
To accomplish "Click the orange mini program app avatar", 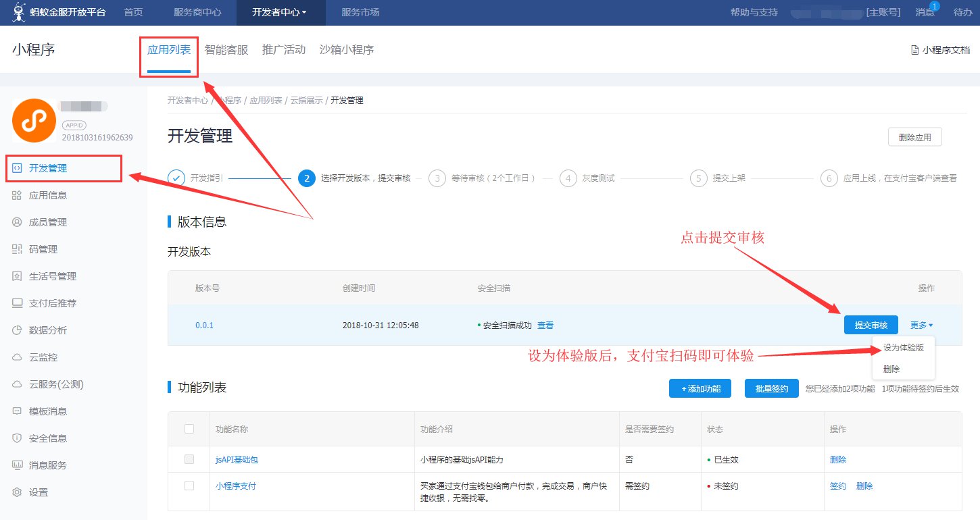I will click(x=34, y=120).
